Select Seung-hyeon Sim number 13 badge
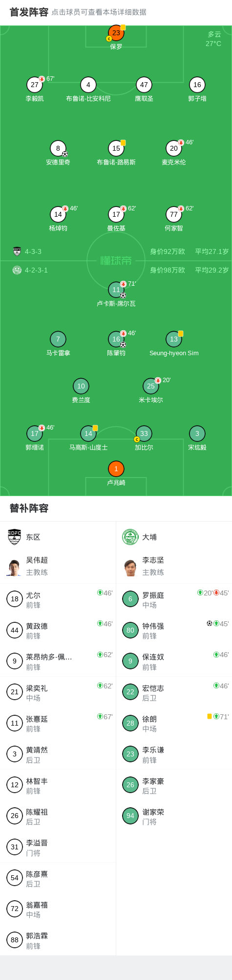The image size is (232, 980). tap(174, 339)
